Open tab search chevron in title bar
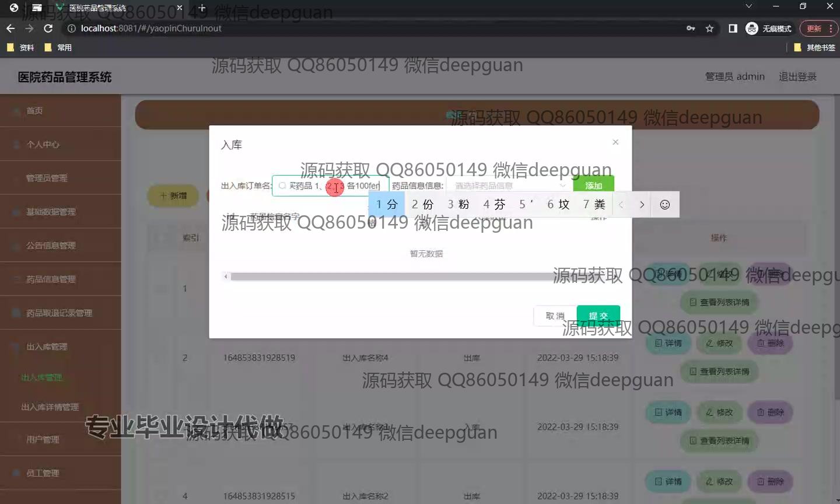840x504 pixels. 749,6
